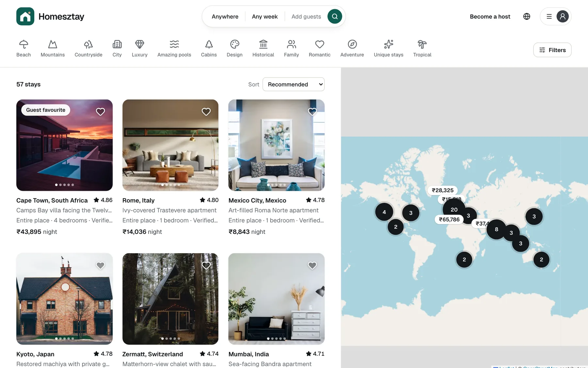Expand the map cluster showing 20
The height and width of the screenshot is (368, 588).
pos(454,209)
